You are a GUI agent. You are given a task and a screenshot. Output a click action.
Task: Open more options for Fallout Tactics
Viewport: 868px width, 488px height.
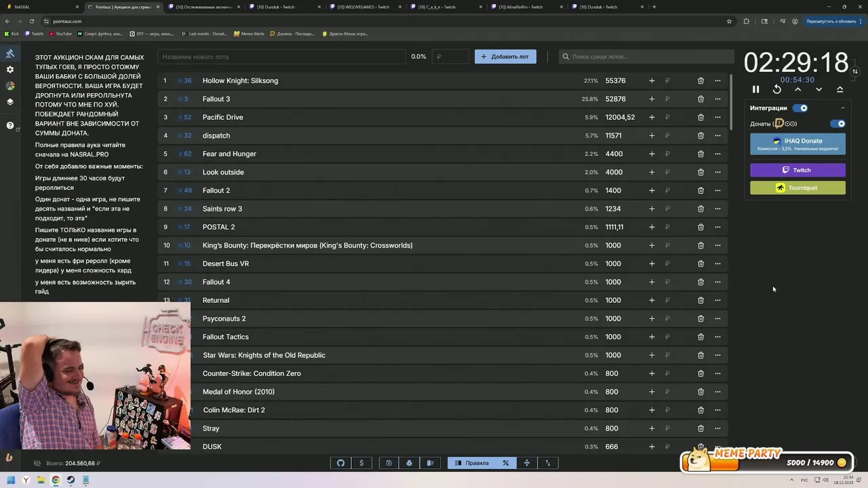click(717, 337)
